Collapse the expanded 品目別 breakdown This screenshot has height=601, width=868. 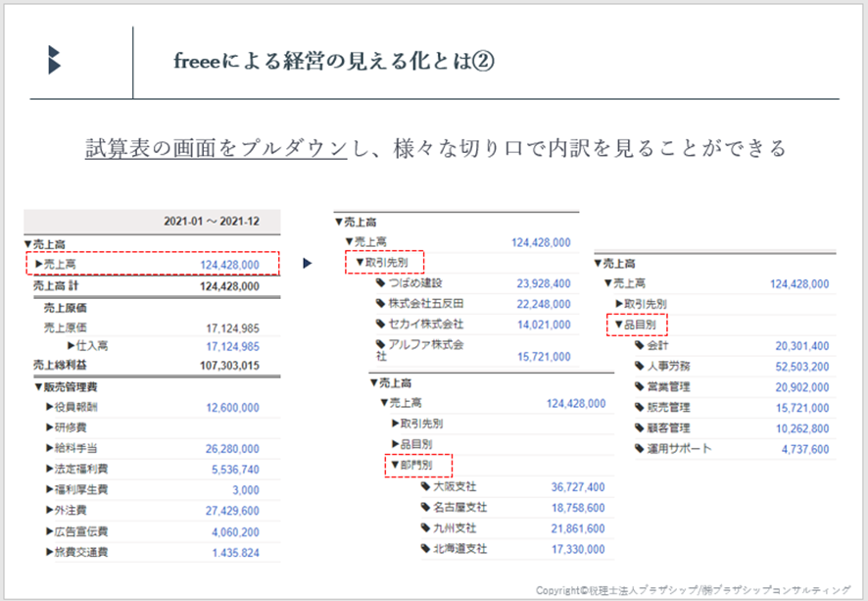pos(619,325)
